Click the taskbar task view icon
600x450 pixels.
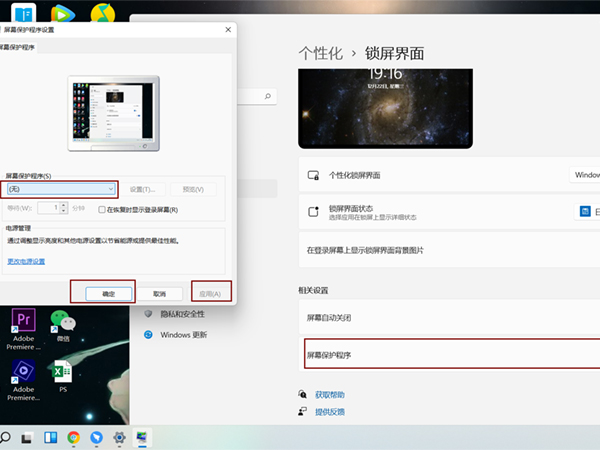(26, 438)
